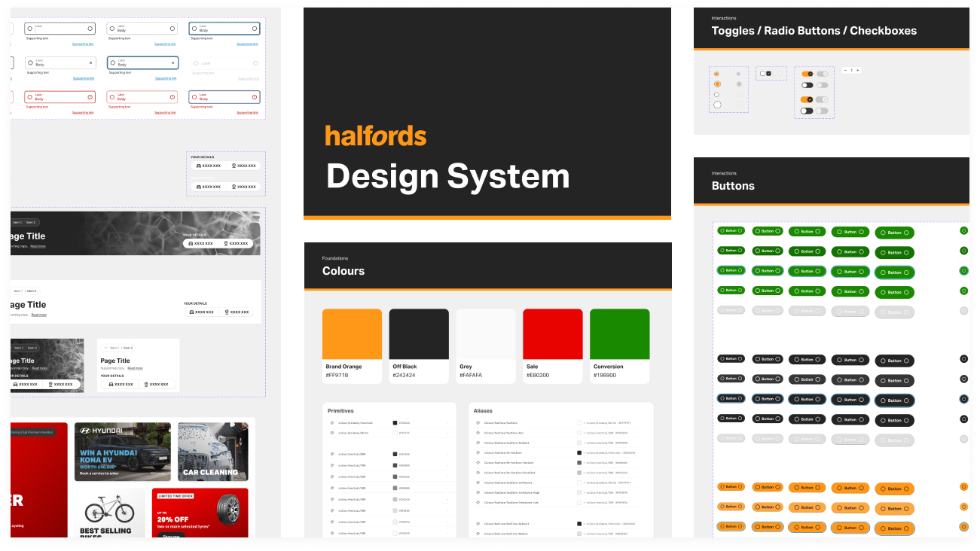
Task: Click the empty focused Label input in the top row
Action: [x=60, y=29]
